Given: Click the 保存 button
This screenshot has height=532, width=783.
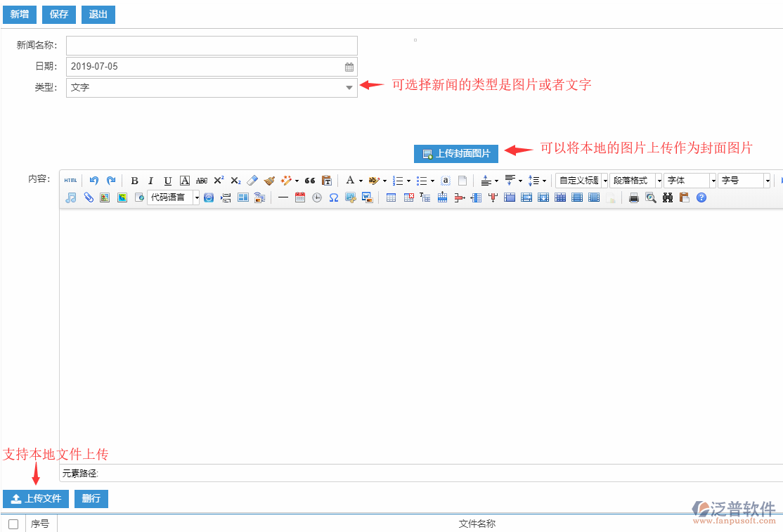Looking at the screenshot, I should (58, 14).
